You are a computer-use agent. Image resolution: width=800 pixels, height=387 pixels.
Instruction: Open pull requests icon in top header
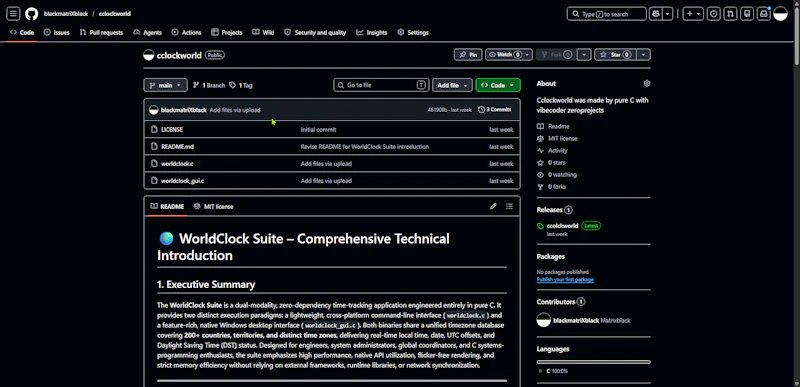click(x=731, y=14)
